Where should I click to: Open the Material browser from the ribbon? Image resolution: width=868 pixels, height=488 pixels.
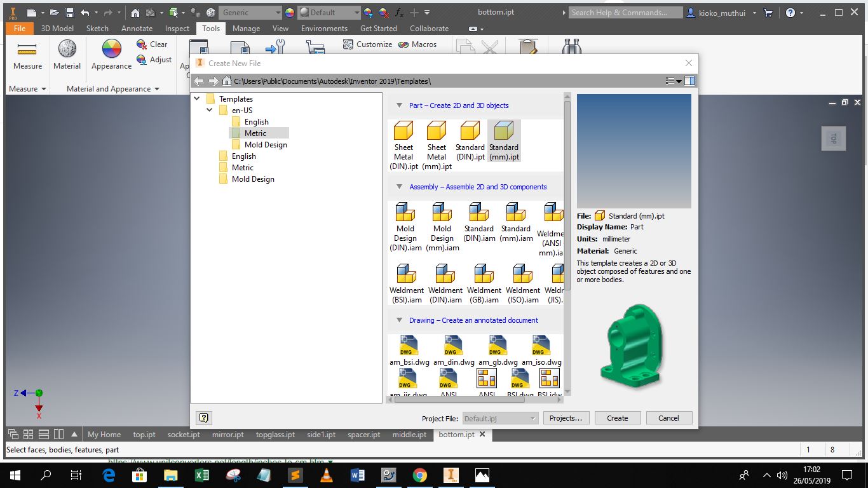pos(67,55)
